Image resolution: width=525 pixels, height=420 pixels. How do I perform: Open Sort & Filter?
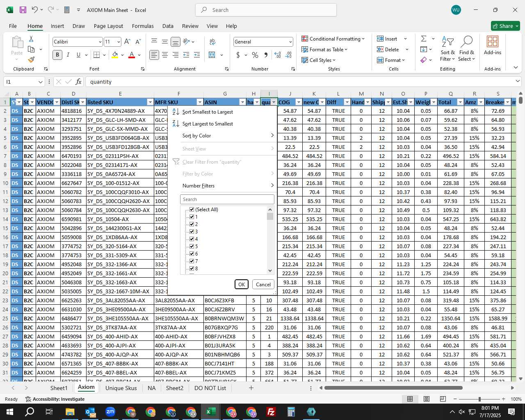click(447, 49)
